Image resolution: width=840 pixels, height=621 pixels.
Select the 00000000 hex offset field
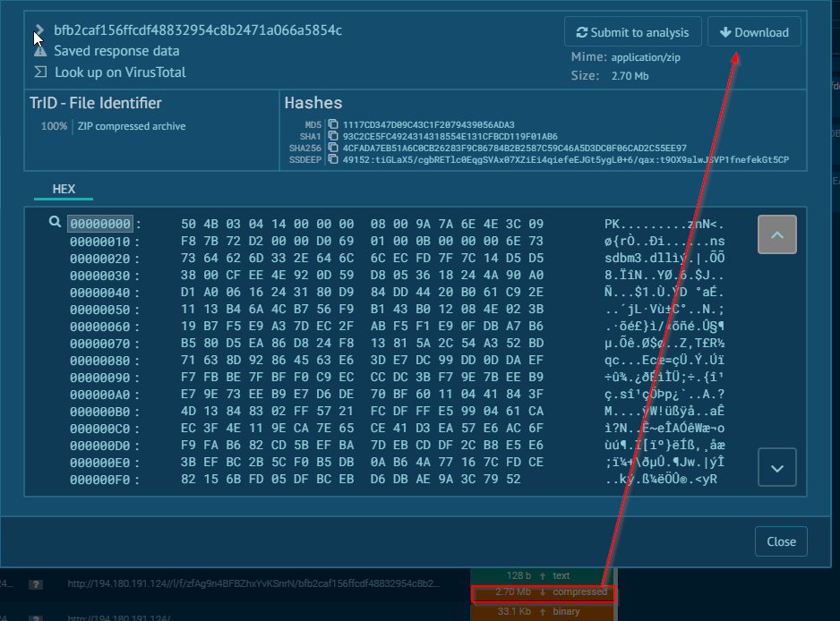tap(100, 224)
